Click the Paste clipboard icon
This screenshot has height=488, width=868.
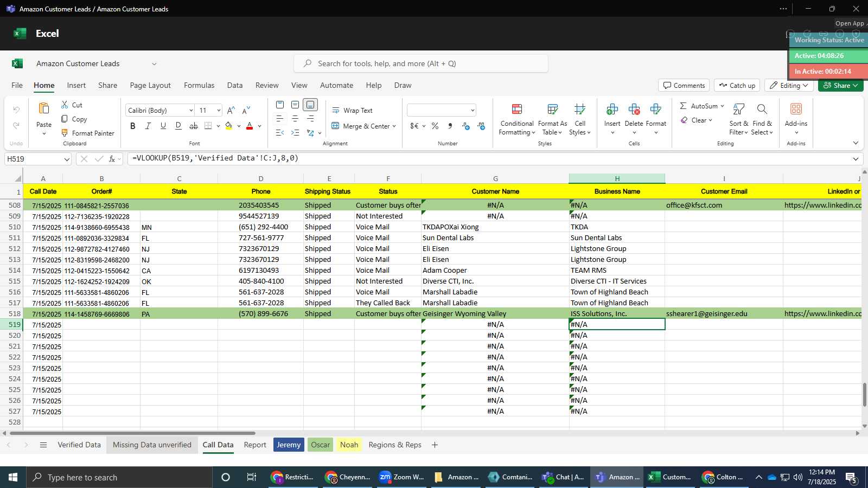(44, 108)
